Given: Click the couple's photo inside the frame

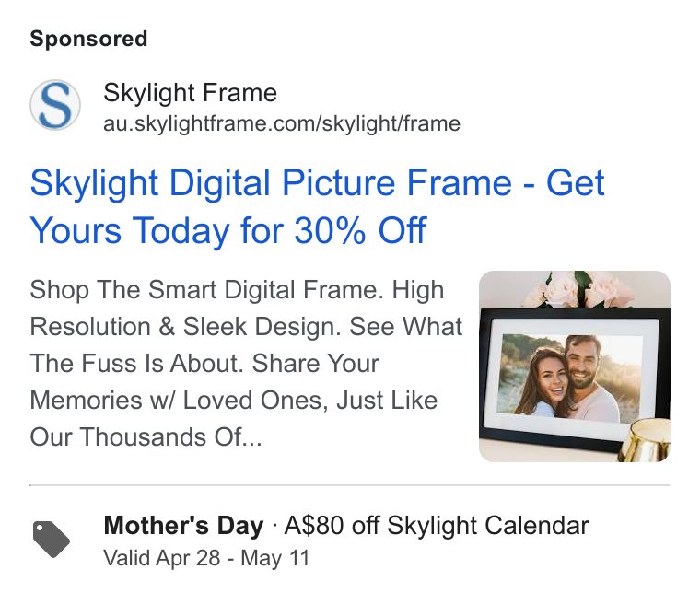Looking at the screenshot, I should tap(570, 378).
